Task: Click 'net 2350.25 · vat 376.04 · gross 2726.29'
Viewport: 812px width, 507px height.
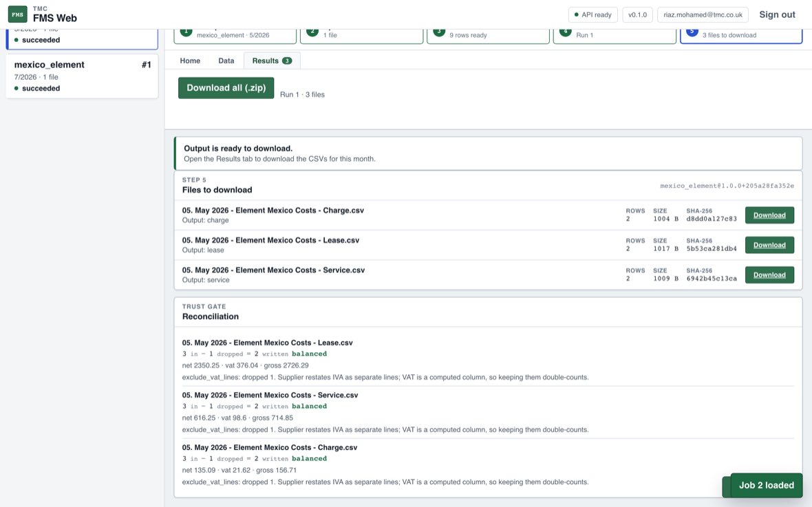Action: pos(246,365)
